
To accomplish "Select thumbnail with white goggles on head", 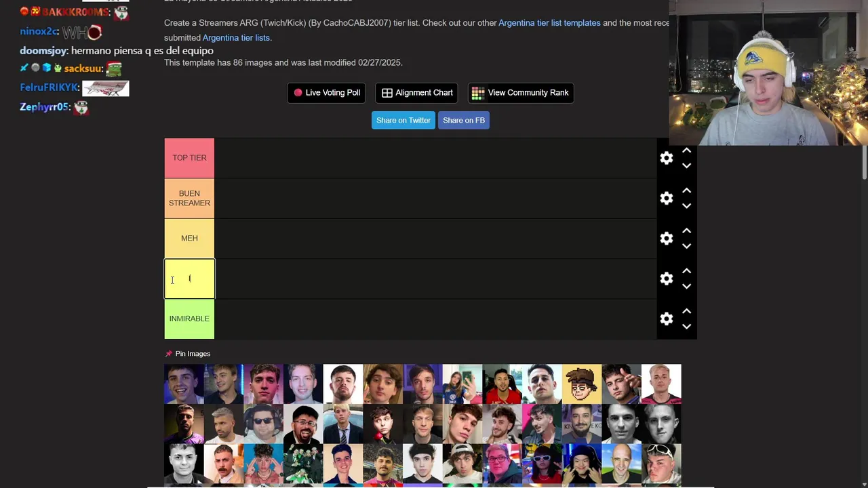I will click(661, 464).
